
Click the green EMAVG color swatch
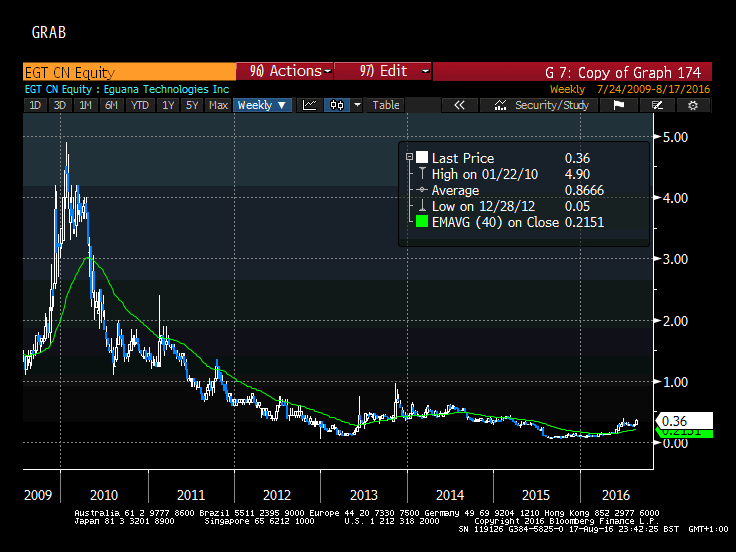pos(422,222)
